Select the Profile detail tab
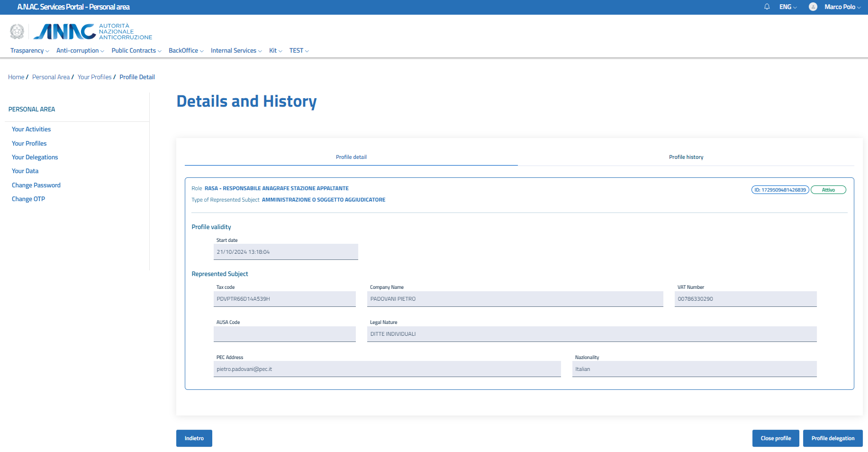The width and height of the screenshot is (868, 452). 351,157
